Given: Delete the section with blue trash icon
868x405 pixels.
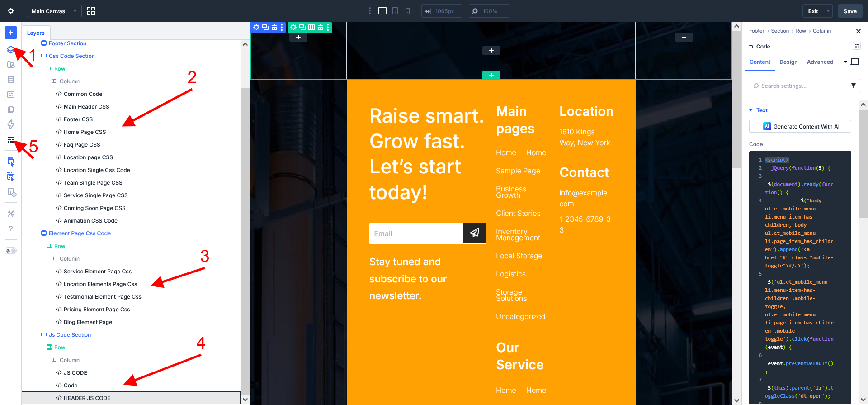Looking at the screenshot, I should coord(274,27).
